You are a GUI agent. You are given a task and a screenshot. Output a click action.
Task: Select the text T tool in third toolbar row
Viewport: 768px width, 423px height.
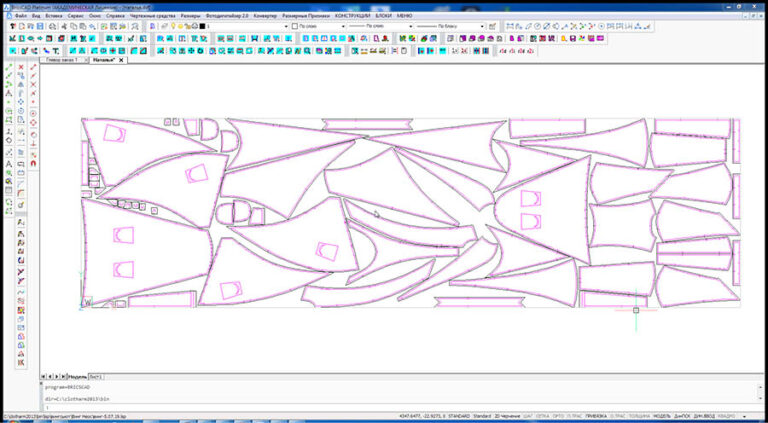(x=56, y=51)
